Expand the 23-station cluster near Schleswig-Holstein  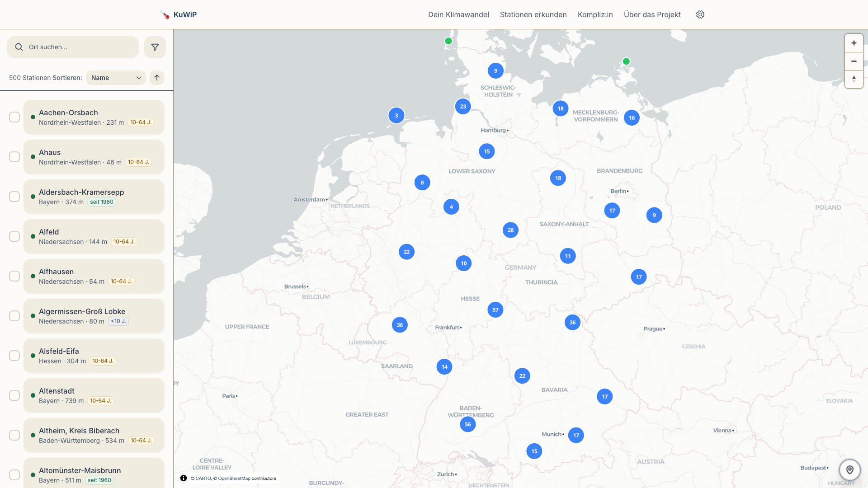point(462,106)
